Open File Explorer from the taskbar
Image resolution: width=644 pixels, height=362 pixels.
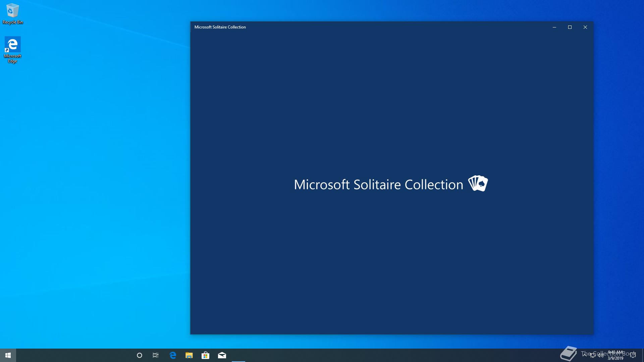coord(189,355)
